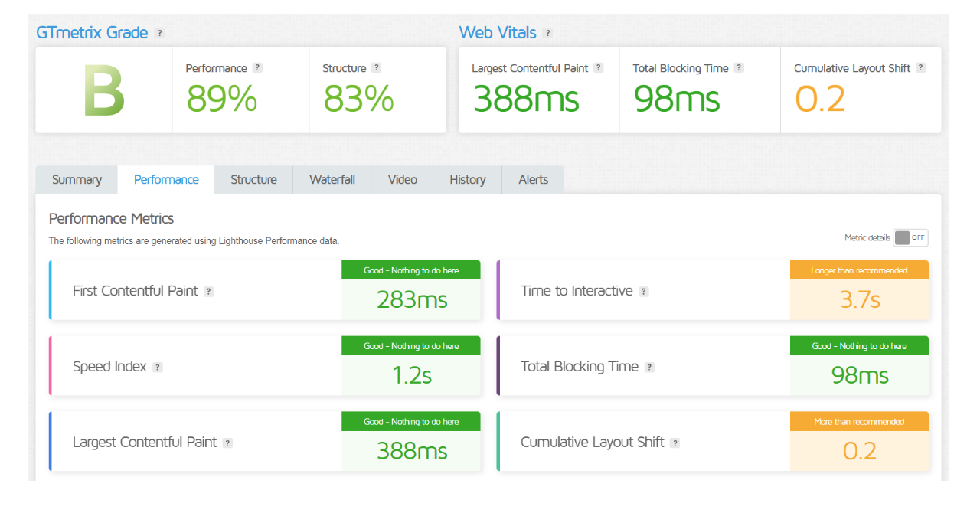Click the help icon by Largest Contentful Paint vital
Screen dimensions: 980x513
[x=599, y=67]
